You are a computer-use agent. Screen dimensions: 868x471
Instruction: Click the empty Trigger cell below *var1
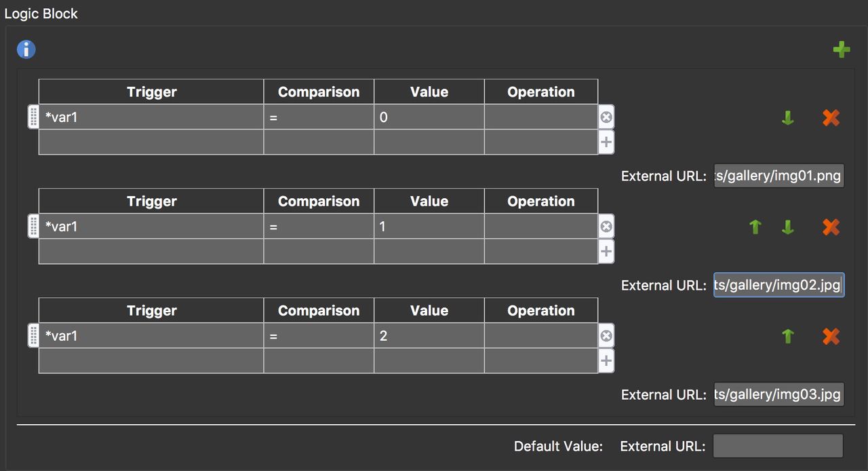(151, 141)
